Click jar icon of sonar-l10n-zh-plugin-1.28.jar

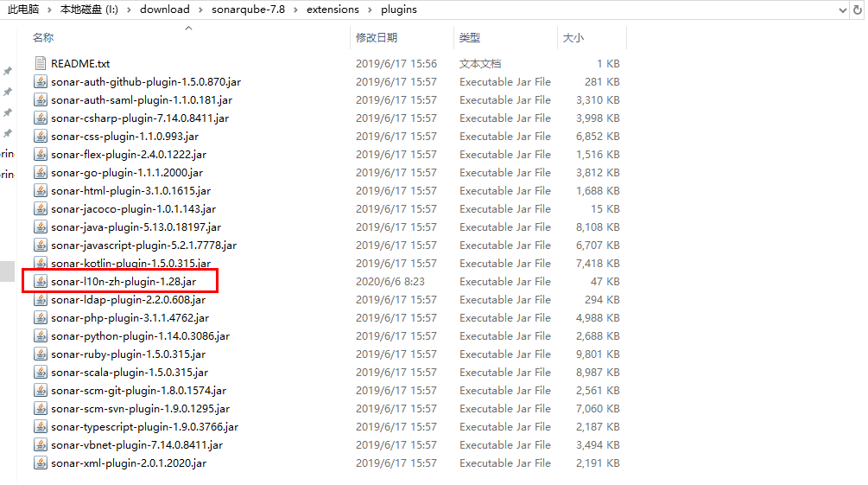[x=41, y=282]
